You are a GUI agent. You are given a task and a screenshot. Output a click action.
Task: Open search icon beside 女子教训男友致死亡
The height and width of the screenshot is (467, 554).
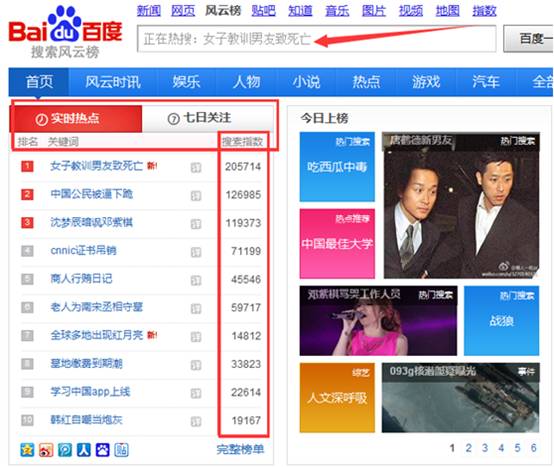[196, 167]
